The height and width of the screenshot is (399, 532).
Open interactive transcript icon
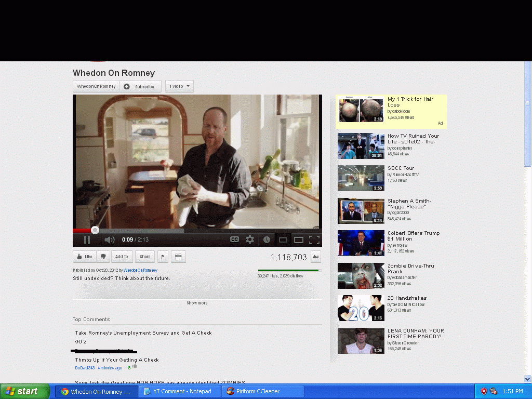pos(178,257)
